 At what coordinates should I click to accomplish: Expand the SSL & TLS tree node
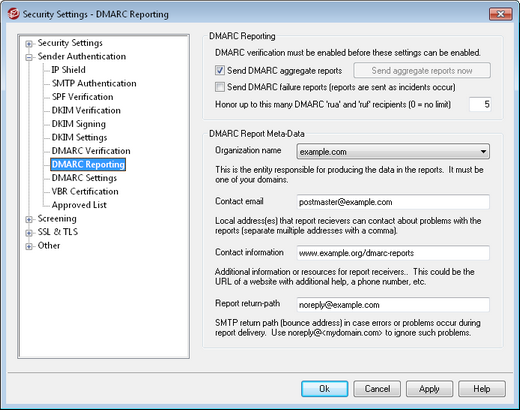click(x=29, y=233)
